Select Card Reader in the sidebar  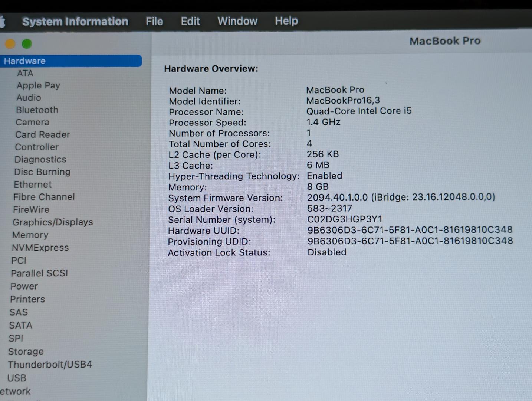pos(43,134)
